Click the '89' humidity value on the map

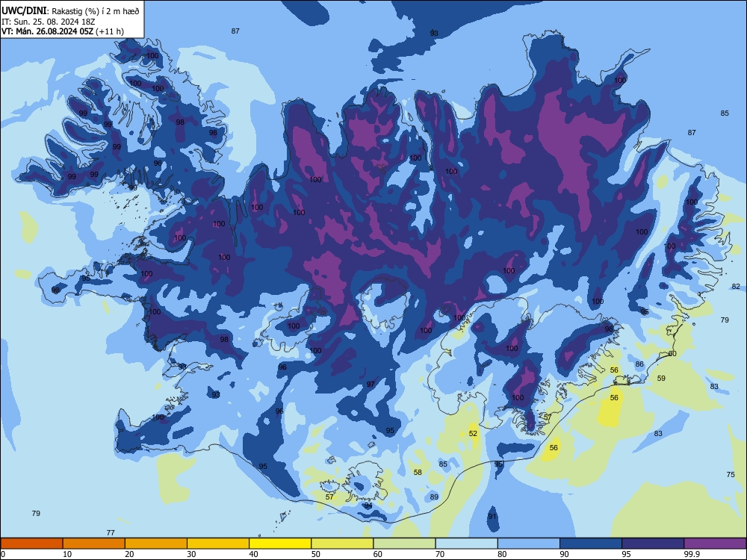[x=434, y=497]
